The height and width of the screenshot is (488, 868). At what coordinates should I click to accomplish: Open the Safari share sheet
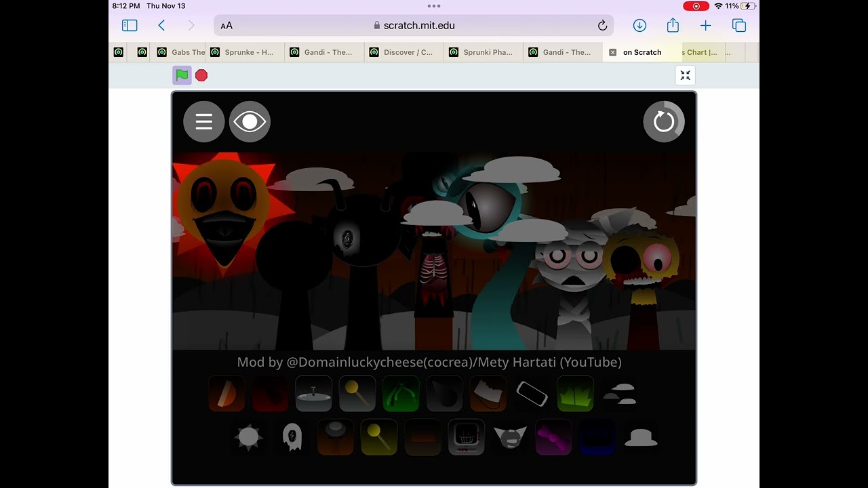click(x=673, y=25)
